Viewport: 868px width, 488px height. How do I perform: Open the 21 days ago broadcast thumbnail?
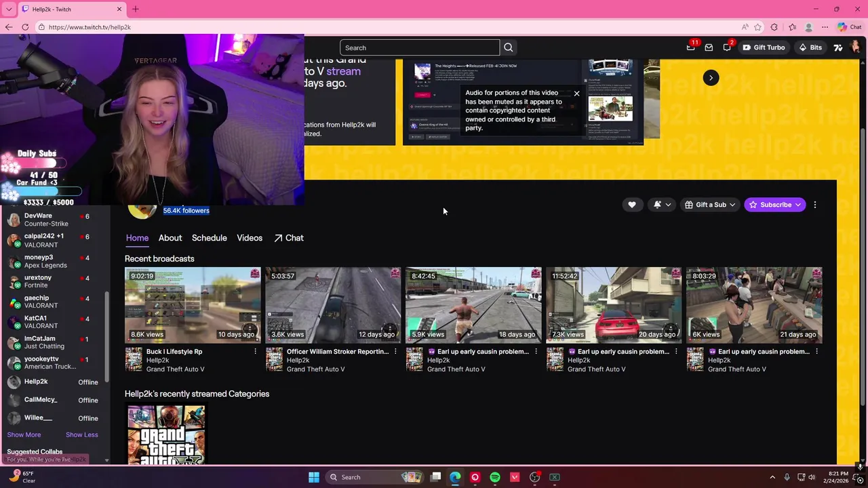pyautogui.click(x=754, y=305)
